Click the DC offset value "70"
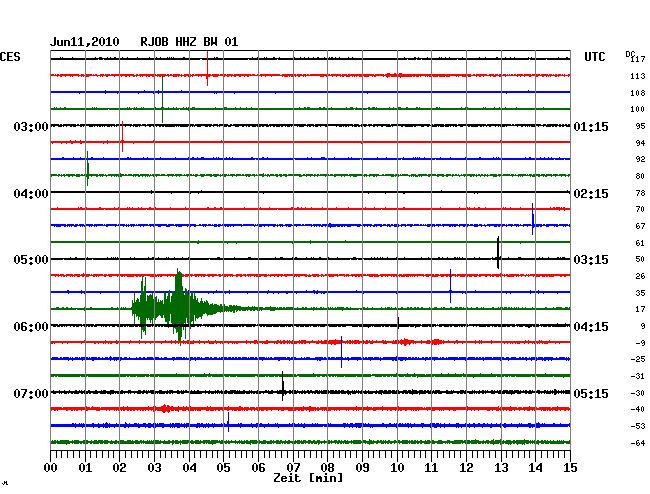 pyautogui.click(x=640, y=209)
